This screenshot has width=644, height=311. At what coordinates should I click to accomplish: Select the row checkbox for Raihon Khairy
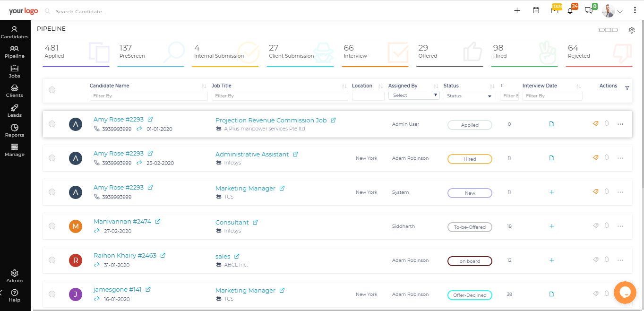click(52, 260)
